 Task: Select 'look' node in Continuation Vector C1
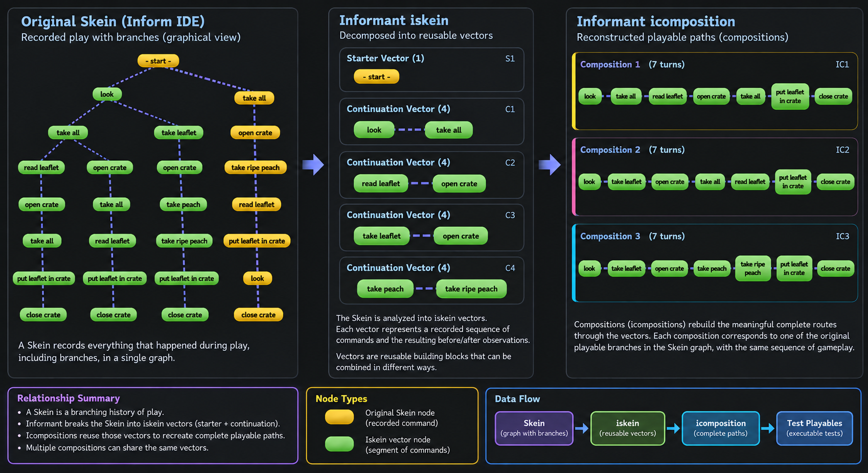(x=374, y=130)
